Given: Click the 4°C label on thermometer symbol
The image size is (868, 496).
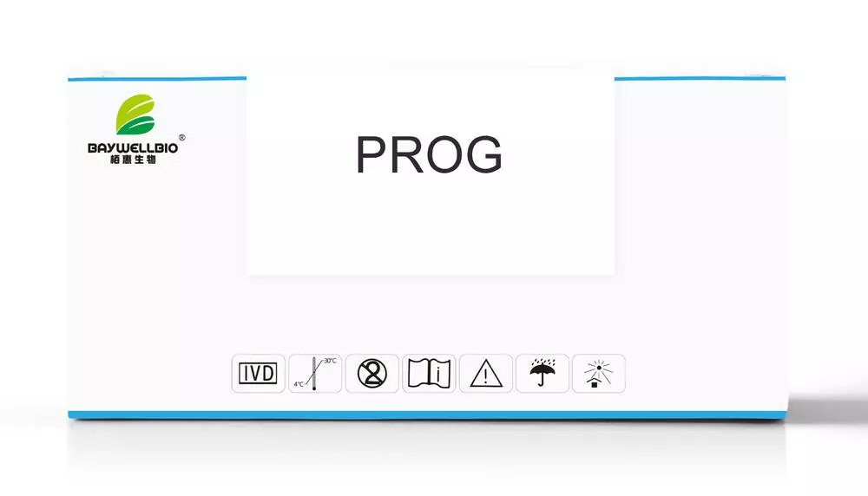Looking at the screenshot, I should coord(299,384).
